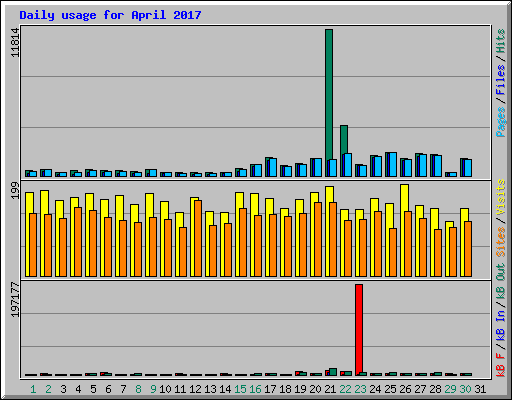Click day 28 on the x-axis

coord(435,389)
